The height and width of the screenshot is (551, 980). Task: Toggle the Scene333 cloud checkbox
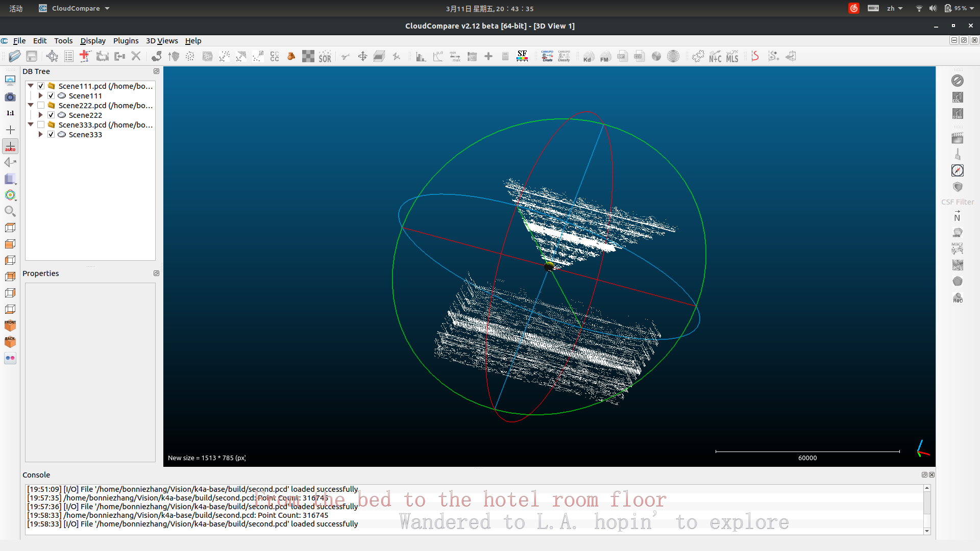point(51,134)
